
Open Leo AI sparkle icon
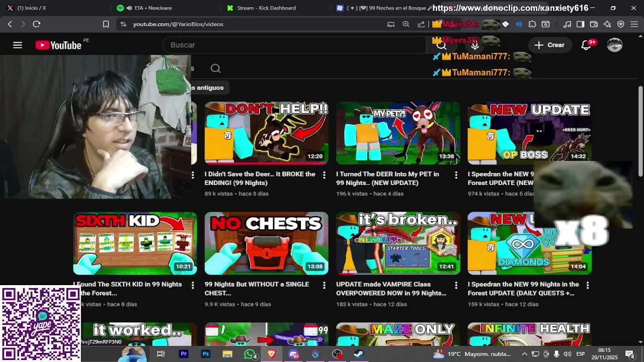pyautogui.click(x=607, y=24)
